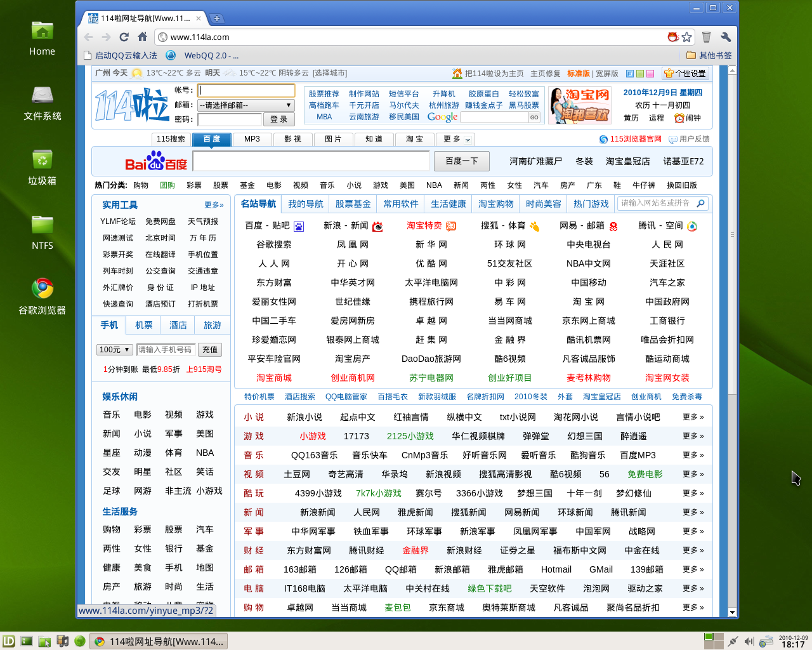Open the page menu icon in toolbar

(707, 37)
